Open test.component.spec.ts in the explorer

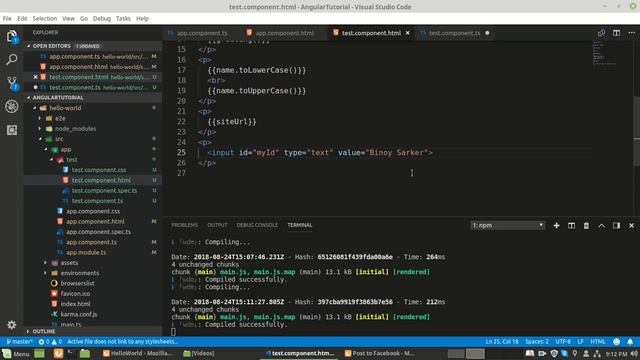pos(104,191)
